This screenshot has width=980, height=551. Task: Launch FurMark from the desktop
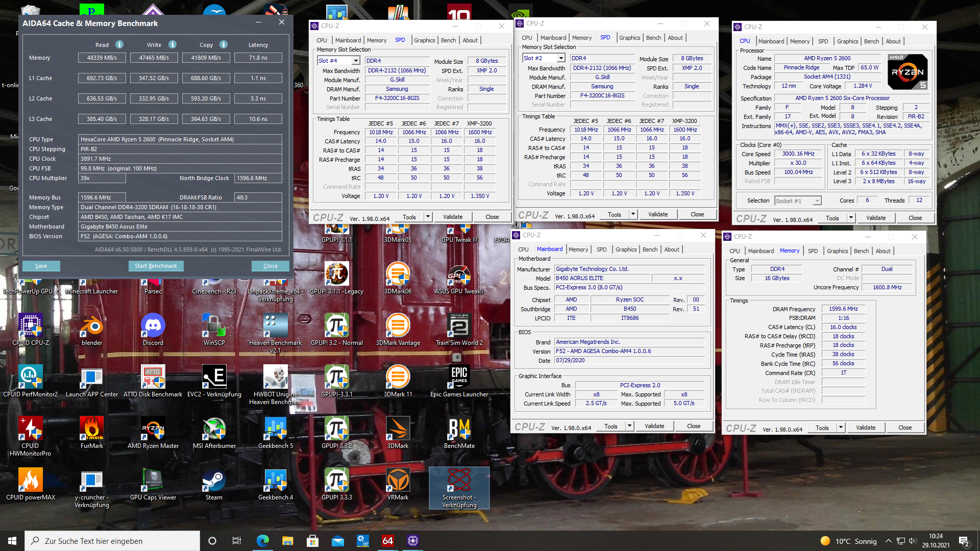click(92, 433)
